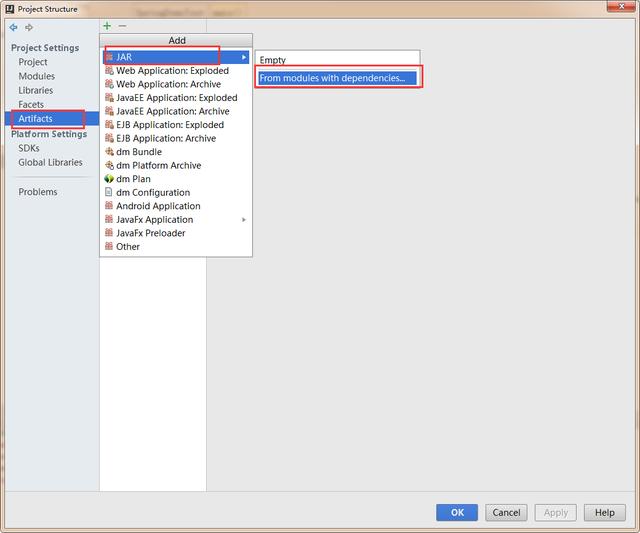Click the dm Configuration file icon
Viewport: 640px width, 533px height.
109,192
